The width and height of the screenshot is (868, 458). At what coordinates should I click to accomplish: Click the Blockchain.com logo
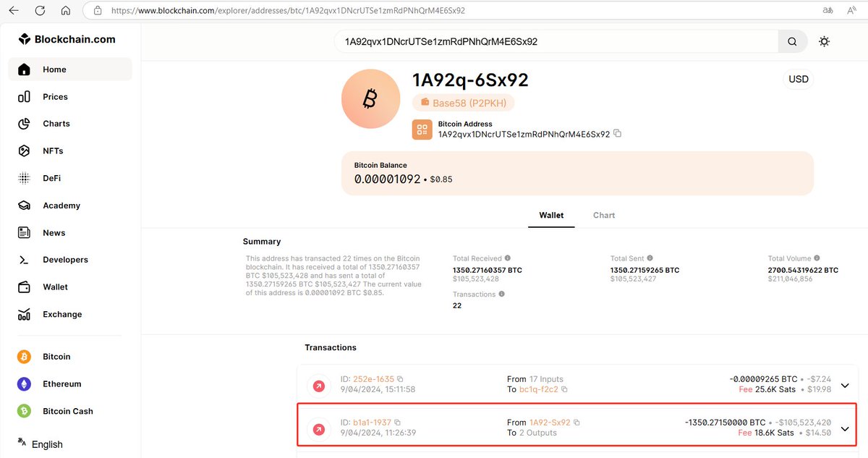(67, 39)
